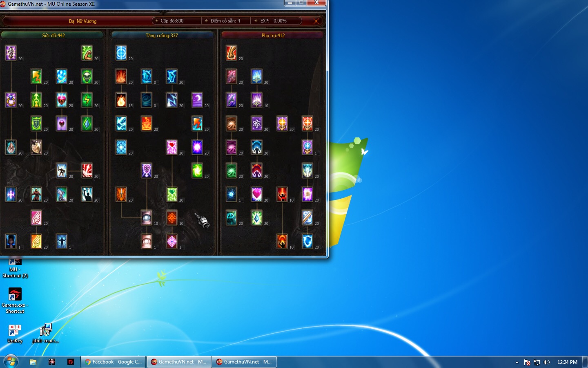The image size is (588, 368).
Task: Click the Cấp độ:800 level field
Action: point(176,21)
